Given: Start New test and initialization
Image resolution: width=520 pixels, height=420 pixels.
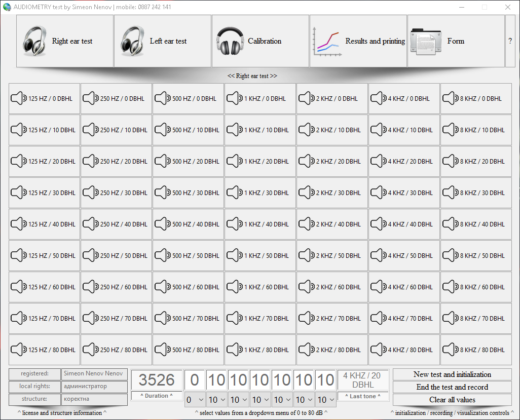Looking at the screenshot, I should 452,374.
